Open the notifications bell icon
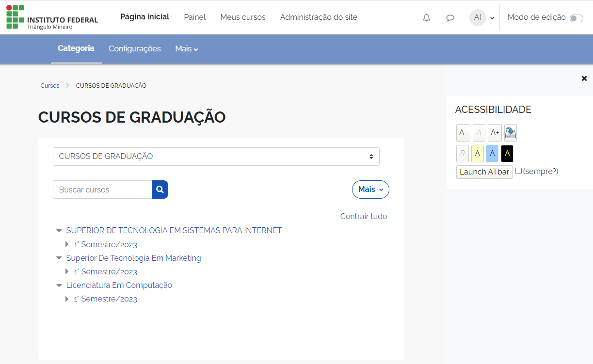 [x=426, y=18]
